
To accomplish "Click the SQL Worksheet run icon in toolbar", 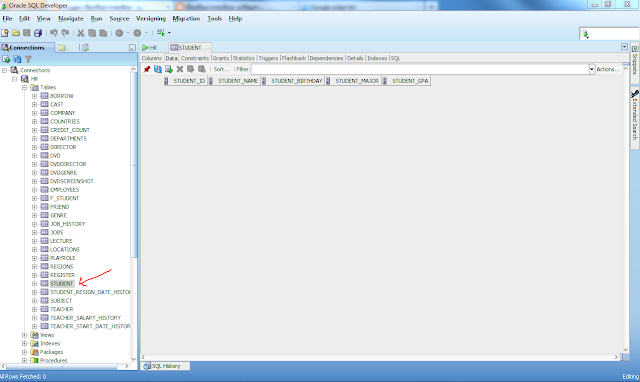I will coord(160,33).
